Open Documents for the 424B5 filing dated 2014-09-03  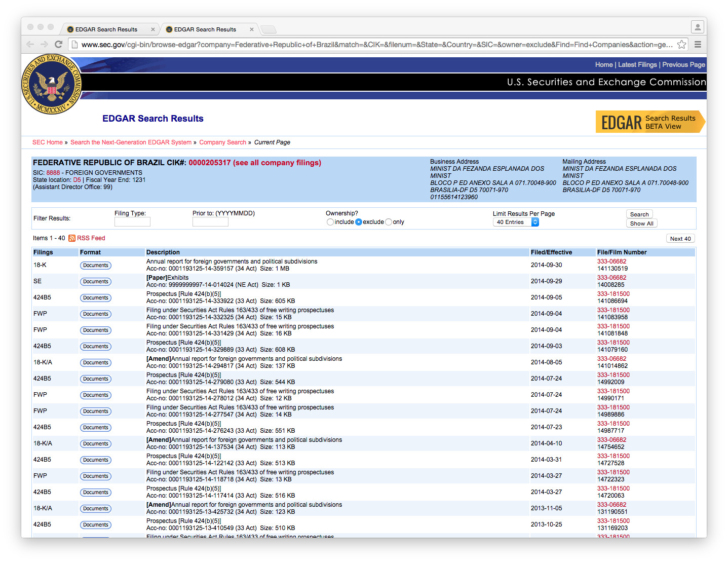click(x=96, y=347)
